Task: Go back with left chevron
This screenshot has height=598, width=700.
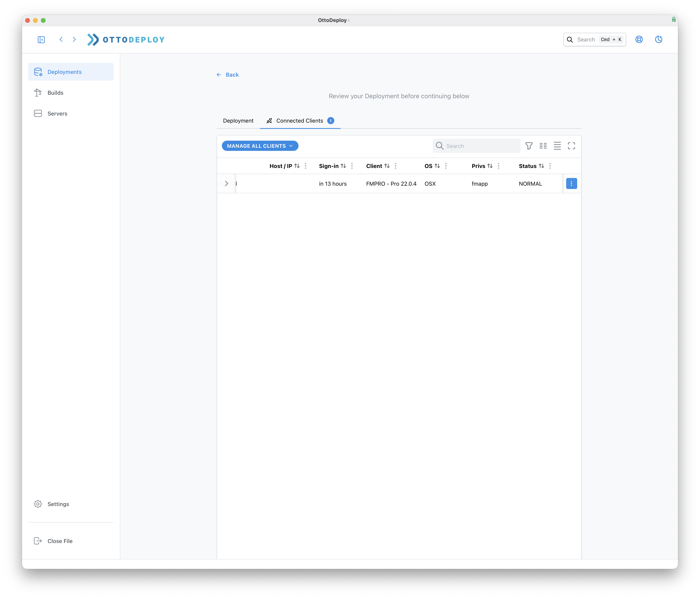Action: click(x=61, y=39)
